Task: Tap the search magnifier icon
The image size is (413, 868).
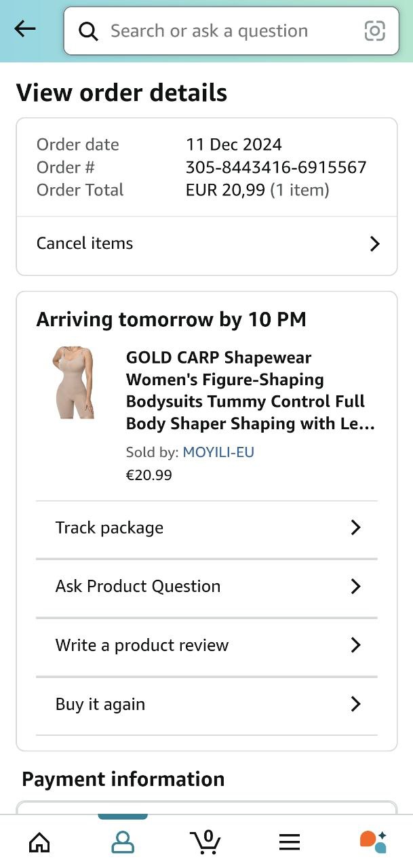Action: point(88,31)
